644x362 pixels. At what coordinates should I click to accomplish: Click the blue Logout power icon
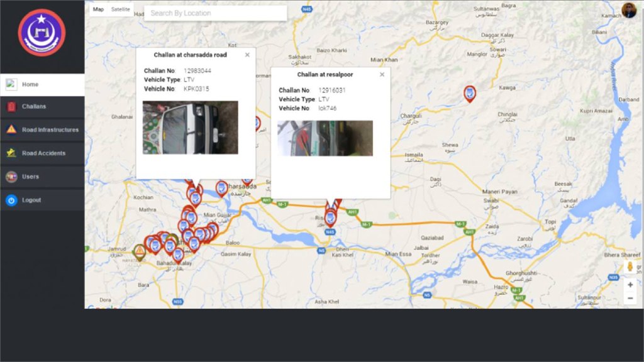pyautogui.click(x=11, y=200)
